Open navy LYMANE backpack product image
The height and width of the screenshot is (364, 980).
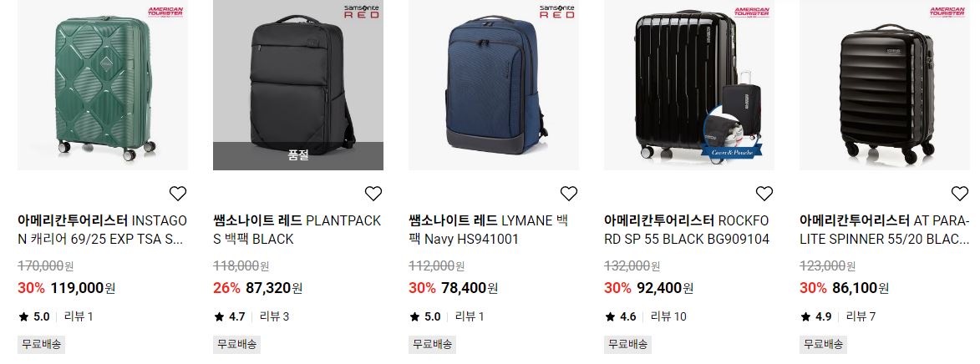[494, 85]
